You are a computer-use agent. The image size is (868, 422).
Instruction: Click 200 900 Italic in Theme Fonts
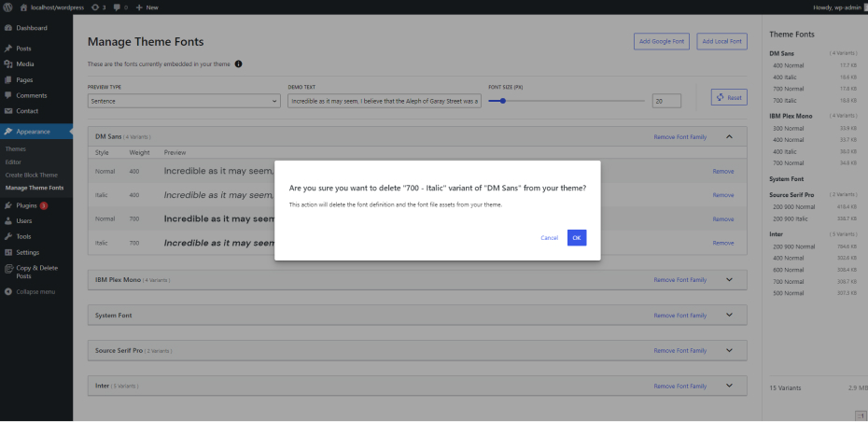[x=791, y=219]
